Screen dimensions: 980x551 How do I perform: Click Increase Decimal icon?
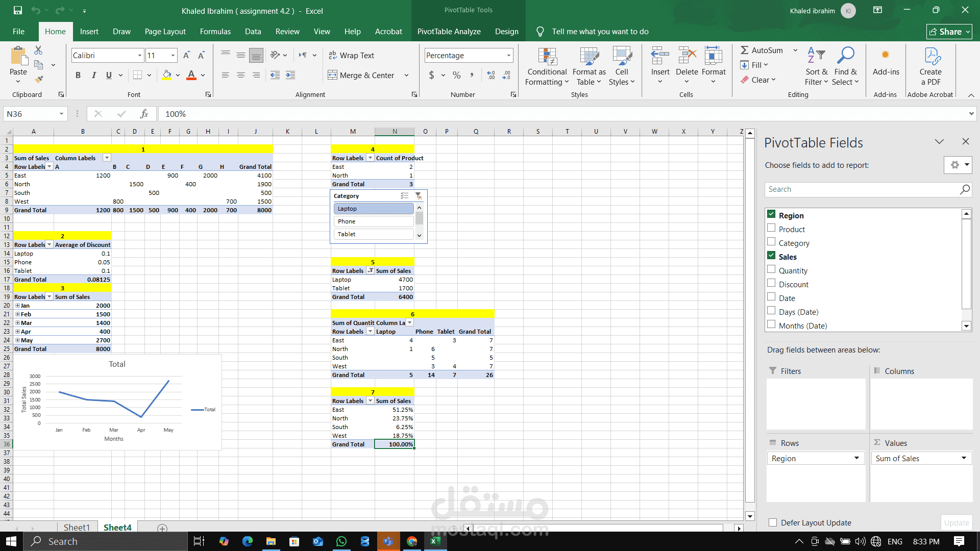(491, 76)
